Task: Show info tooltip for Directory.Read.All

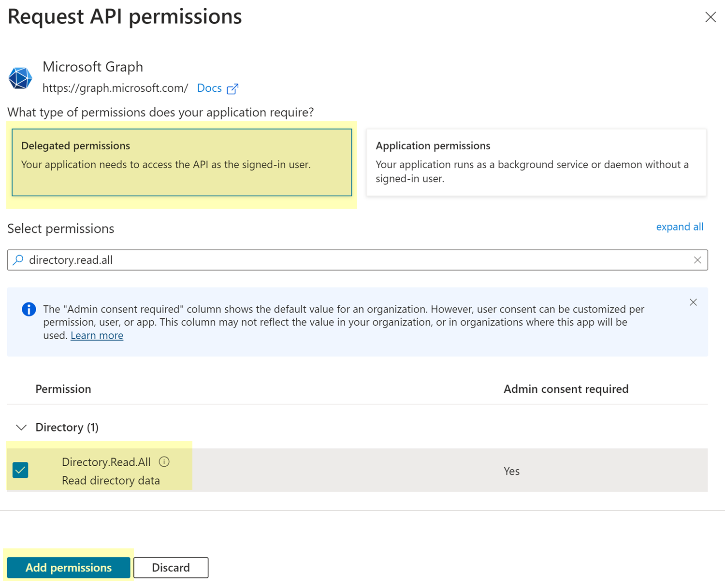Action: coord(164,462)
